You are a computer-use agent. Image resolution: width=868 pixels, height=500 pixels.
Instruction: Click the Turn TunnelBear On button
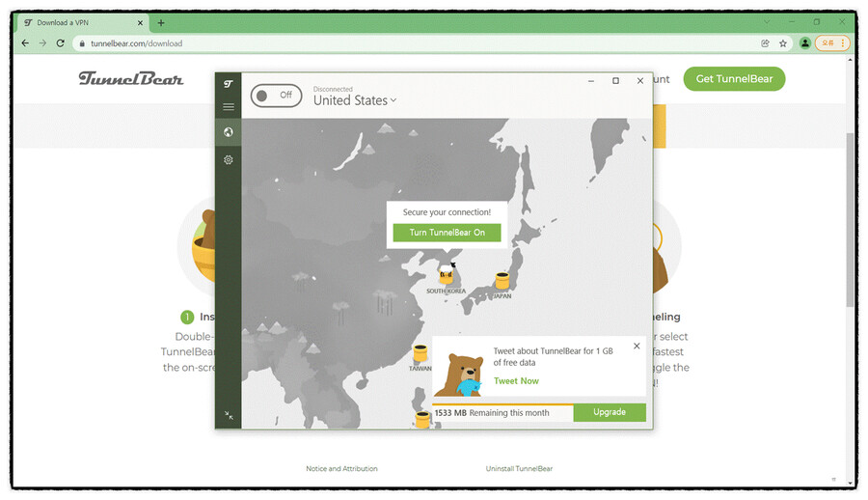[447, 233]
